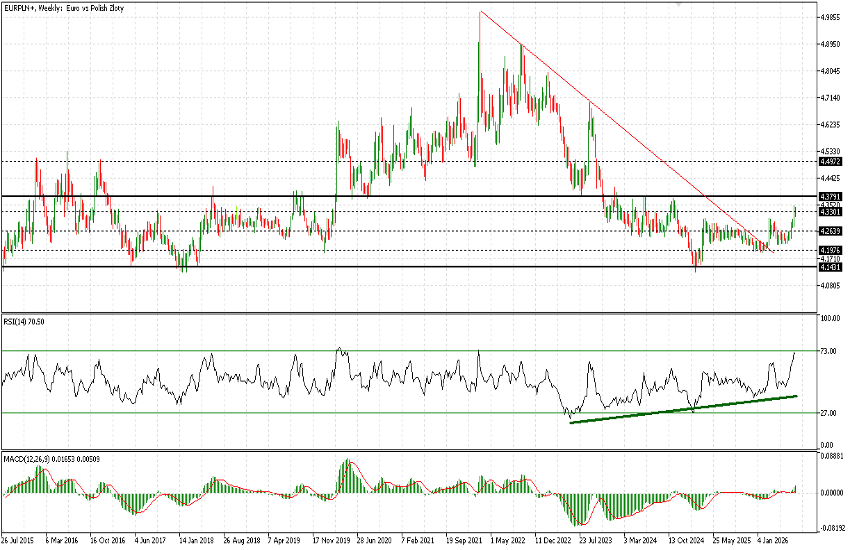
Task: Click the 4.9855 price axis value
Action: 830,17
